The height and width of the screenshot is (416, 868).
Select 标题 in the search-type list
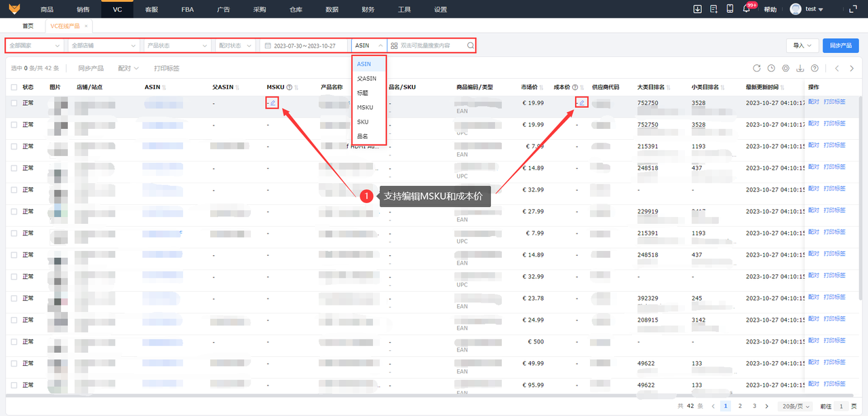[369, 93]
